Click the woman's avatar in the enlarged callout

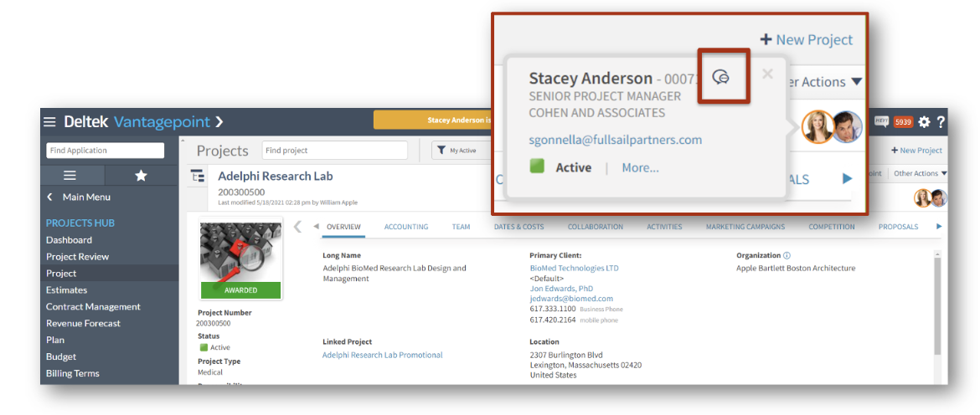click(x=818, y=126)
